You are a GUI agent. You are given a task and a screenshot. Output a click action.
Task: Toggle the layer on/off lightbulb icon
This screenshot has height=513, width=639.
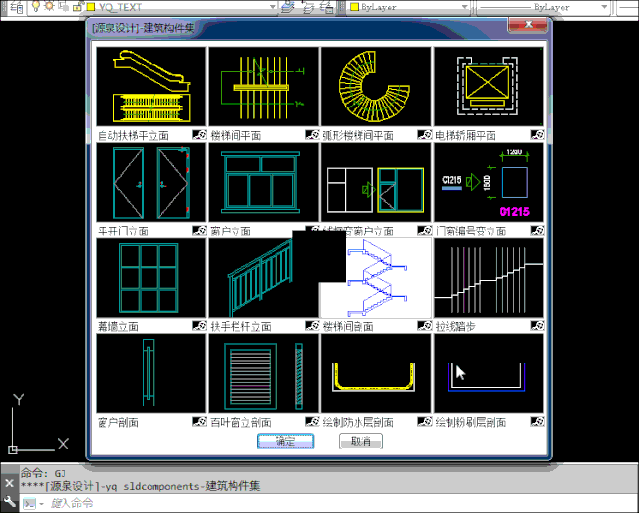point(36,6)
